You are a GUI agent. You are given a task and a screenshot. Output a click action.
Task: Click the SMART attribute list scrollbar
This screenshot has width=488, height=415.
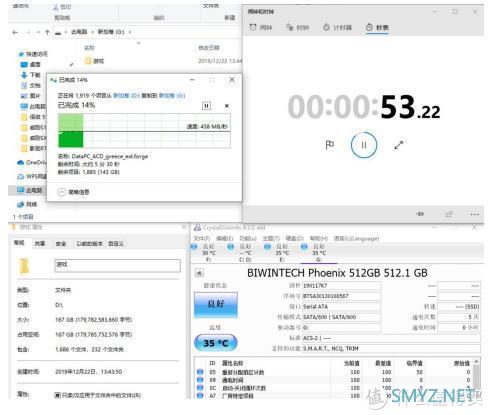(x=477, y=378)
